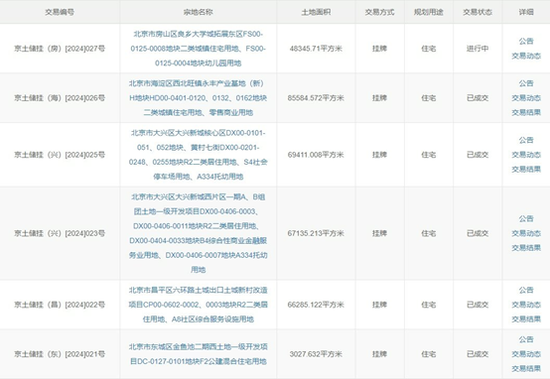Open 交易结果 link for 026号 row
550x379 pixels.
tap(526, 112)
